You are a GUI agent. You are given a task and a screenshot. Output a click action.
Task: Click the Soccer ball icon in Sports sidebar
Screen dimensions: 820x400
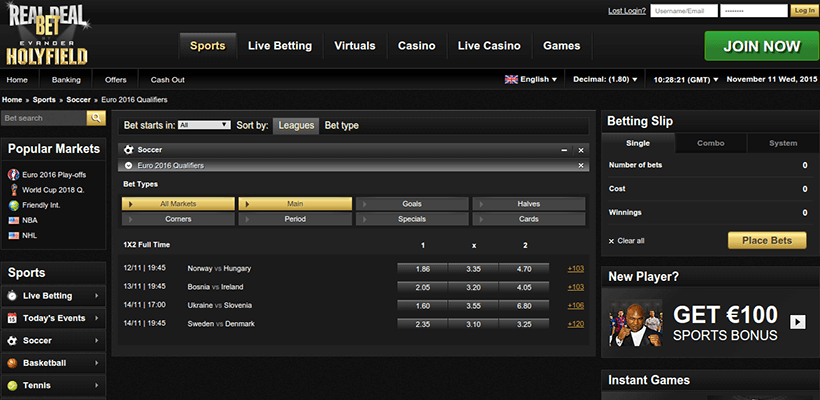click(12, 340)
